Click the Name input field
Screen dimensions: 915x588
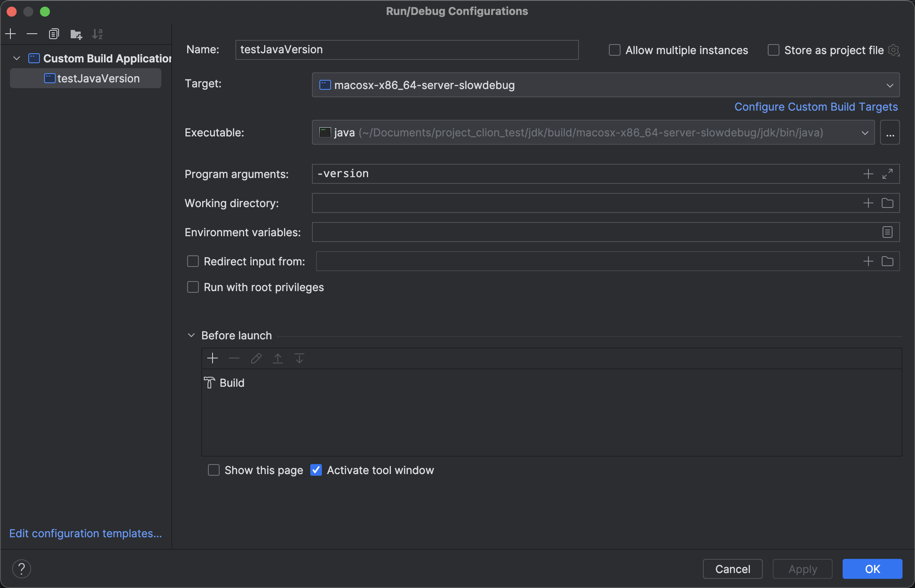coord(407,50)
